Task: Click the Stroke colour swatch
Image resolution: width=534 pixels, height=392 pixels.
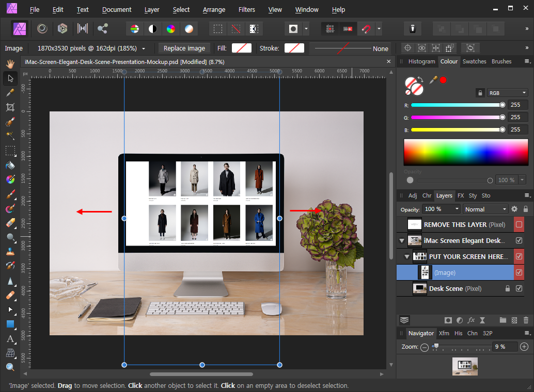Action: 294,48
